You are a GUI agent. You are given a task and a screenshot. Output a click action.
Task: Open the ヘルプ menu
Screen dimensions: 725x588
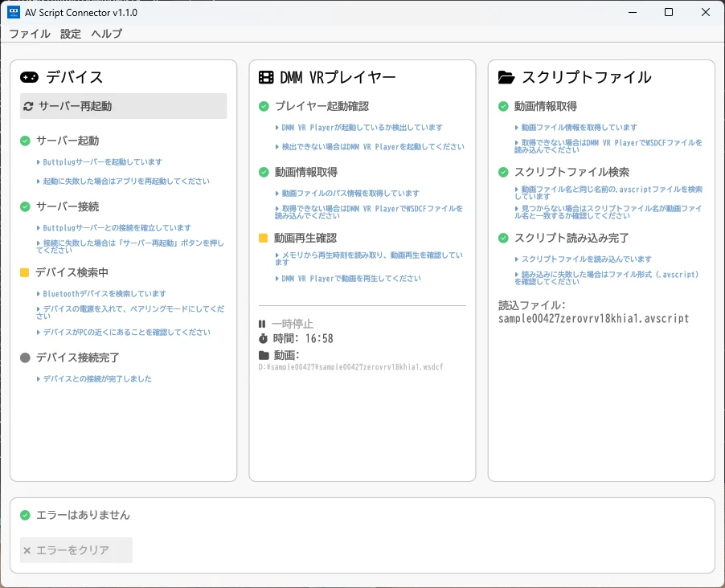point(106,33)
